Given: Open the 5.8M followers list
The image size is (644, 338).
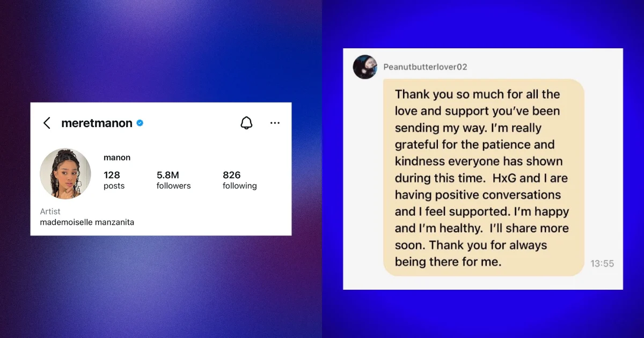Looking at the screenshot, I should [173, 180].
